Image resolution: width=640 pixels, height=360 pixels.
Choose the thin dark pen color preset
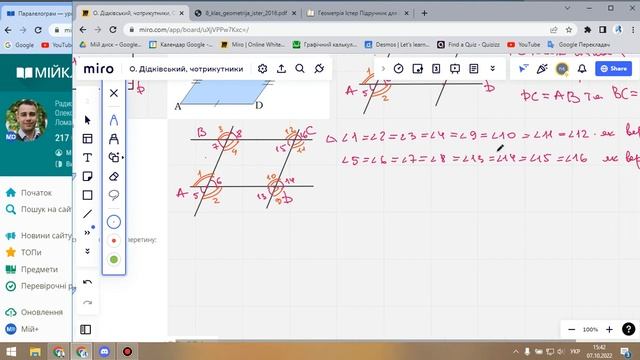(114, 222)
